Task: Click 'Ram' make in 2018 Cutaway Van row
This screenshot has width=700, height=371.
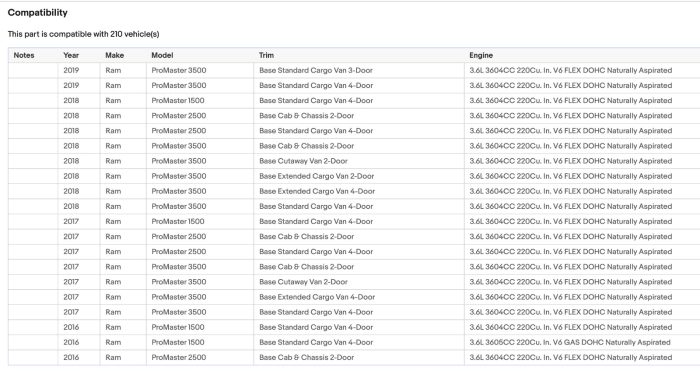Action: coord(113,161)
